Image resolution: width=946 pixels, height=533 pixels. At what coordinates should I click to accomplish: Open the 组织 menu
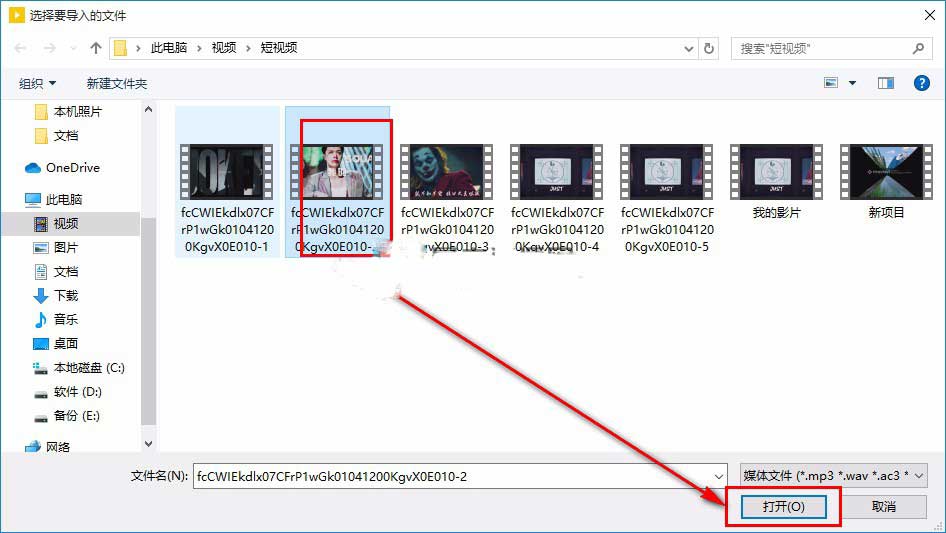click(x=37, y=83)
